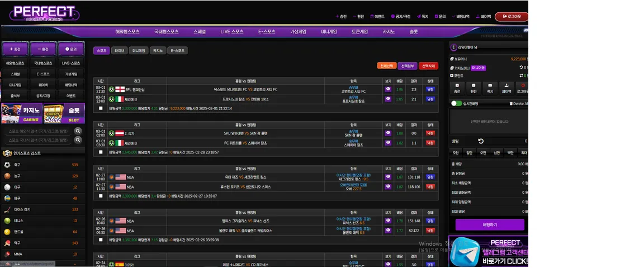The height and width of the screenshot is (268, 644).
Task: Click the England flag on EFL 챔피언십 row
Action: [120, 89]
